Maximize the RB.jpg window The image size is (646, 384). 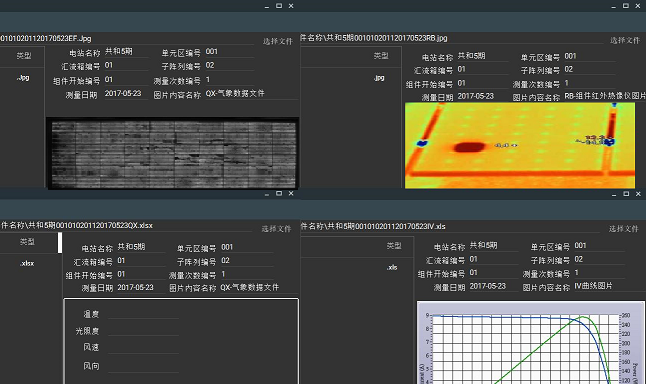coord(625,6)
